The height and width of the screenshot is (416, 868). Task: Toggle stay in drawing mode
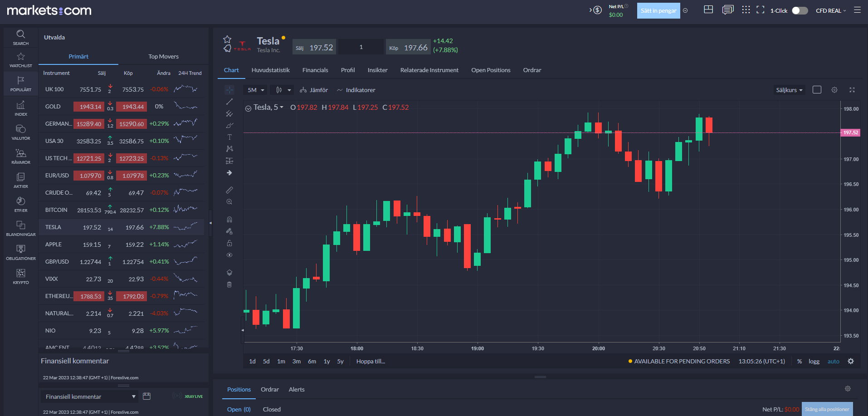(x=229, y=231)
